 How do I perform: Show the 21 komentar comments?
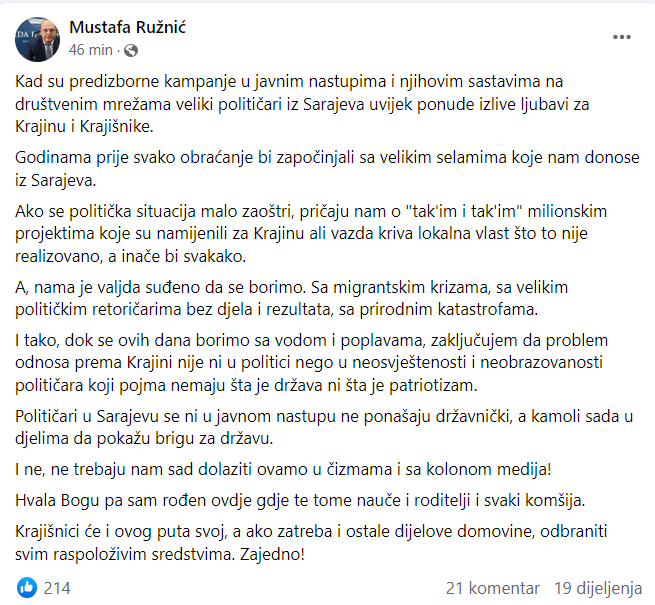point(493,588)
